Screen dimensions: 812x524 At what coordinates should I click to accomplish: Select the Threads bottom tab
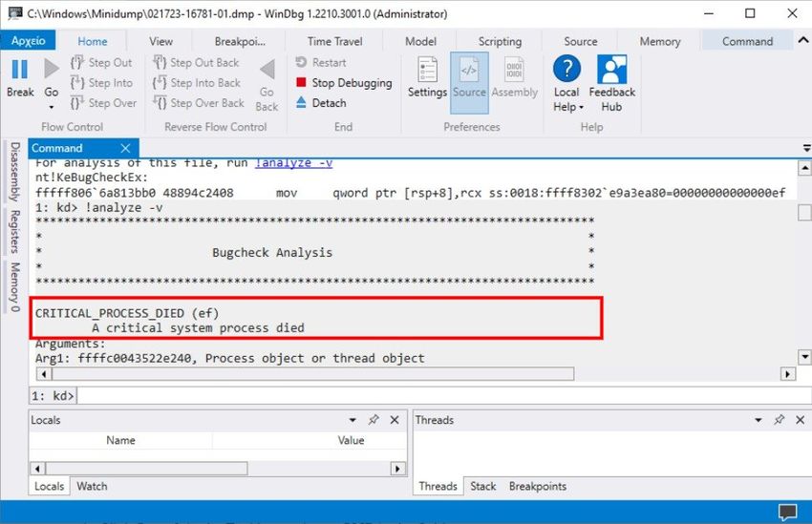point(438,486)
